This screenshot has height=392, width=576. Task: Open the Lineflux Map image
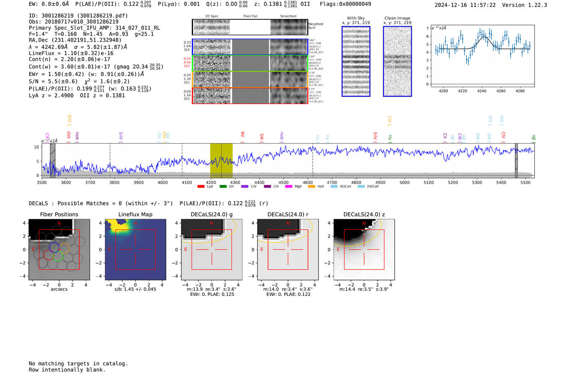click(x=135, y=250)
